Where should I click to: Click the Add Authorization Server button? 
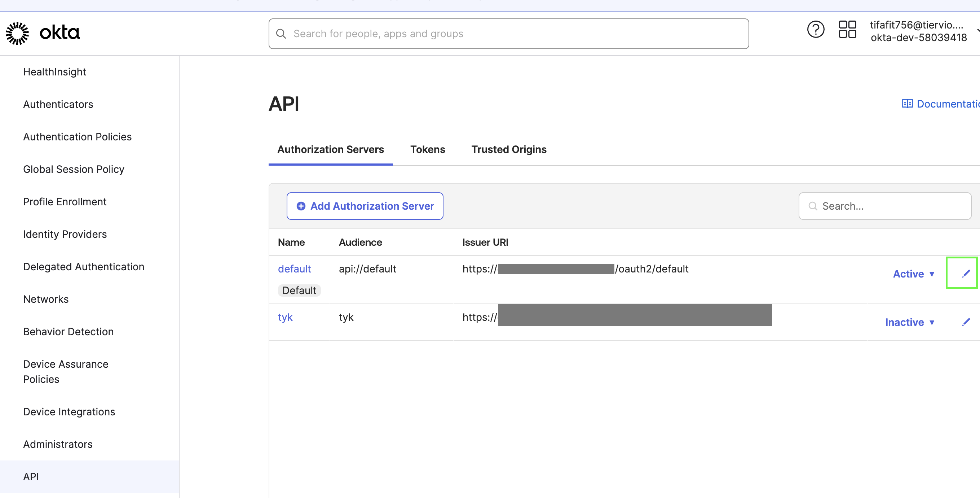[x=365, y=206]
